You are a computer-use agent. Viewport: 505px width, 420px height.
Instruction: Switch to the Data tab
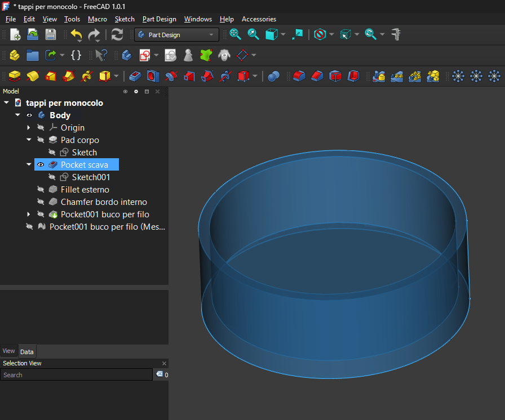(x=27, y=352)
